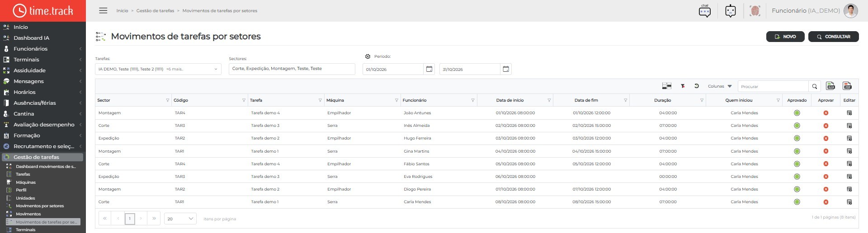Viewport: 868px width, 233px height.
Task: Expand Horários sidebar menu
Action: [42, 92]
